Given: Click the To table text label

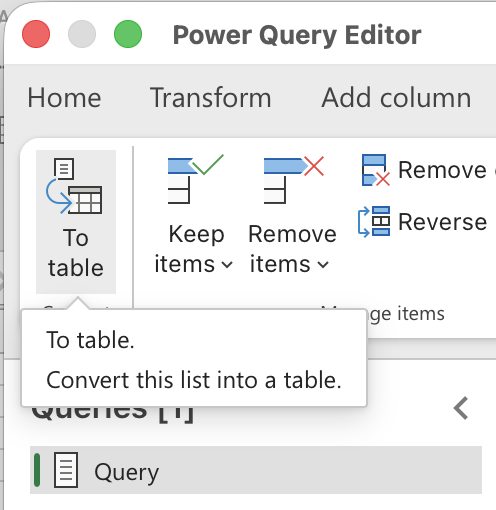Looking at the screenshot, I should pos(76,253).
